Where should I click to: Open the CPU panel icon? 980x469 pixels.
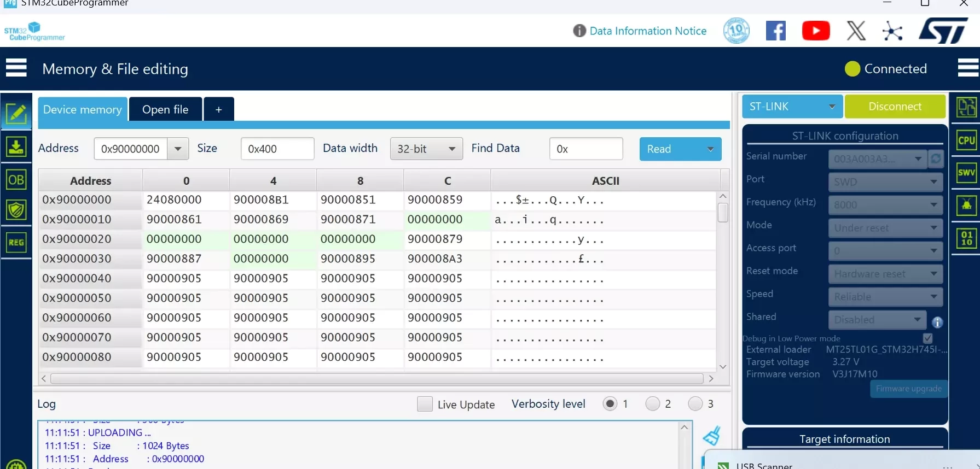point(966,140)
